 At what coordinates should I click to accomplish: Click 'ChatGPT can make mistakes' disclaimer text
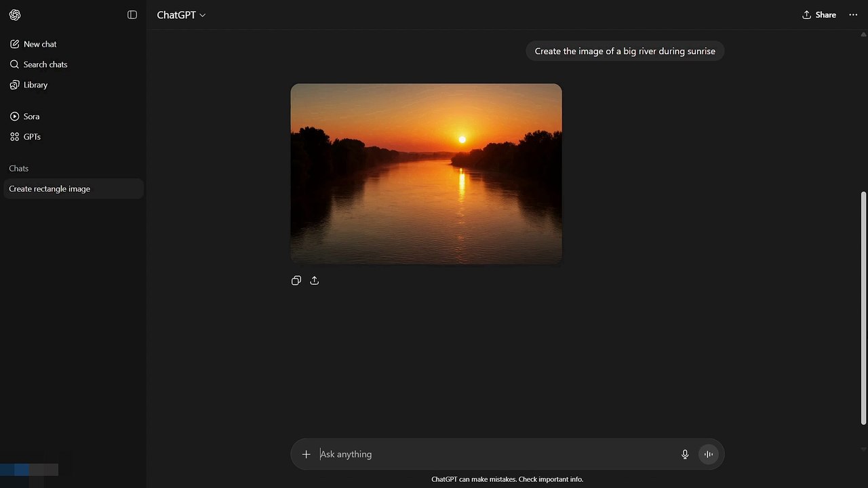pyautogui.click(x=507, y=479)
